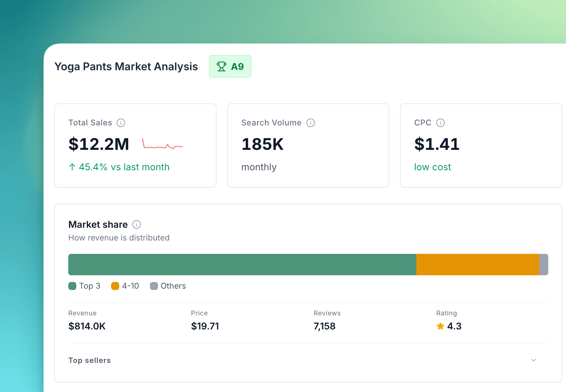Screen dimensions: 566x392
Task: Click the Total Sales info icon
Action: (121, 123)
